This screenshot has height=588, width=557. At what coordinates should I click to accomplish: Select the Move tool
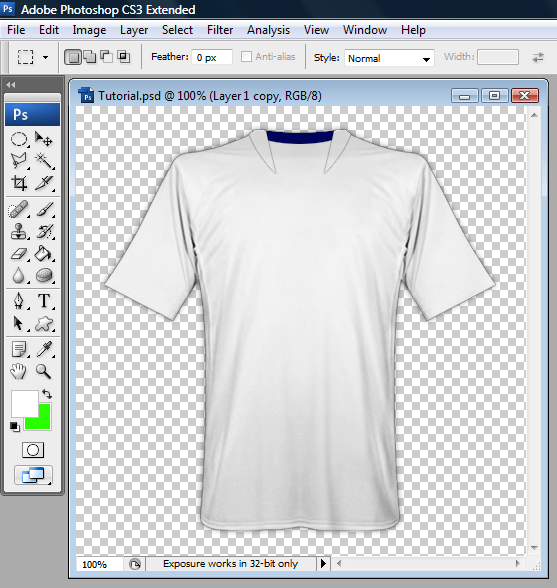(x=44, y=139)
